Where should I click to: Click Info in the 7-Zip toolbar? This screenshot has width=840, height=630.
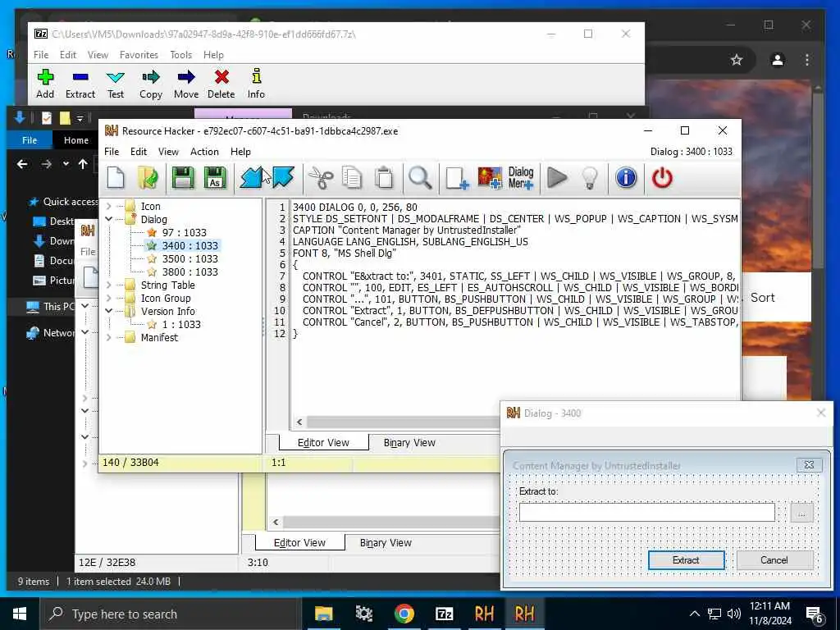tap(256, 84)
